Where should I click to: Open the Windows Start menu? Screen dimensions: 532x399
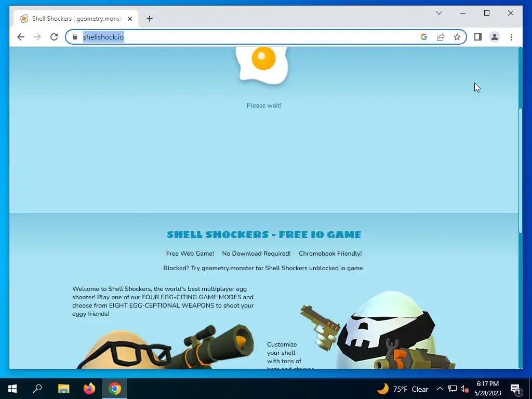(12, 389)
